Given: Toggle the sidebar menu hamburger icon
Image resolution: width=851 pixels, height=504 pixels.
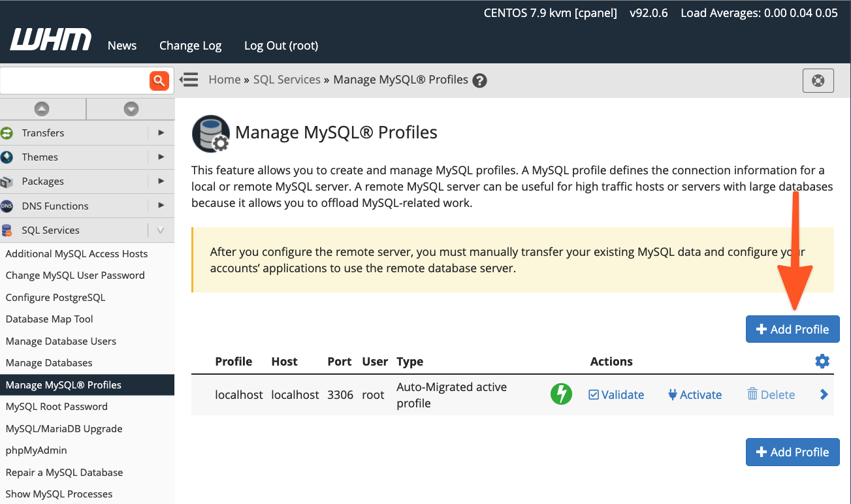Looking at the screenshot, I should 189,80.
